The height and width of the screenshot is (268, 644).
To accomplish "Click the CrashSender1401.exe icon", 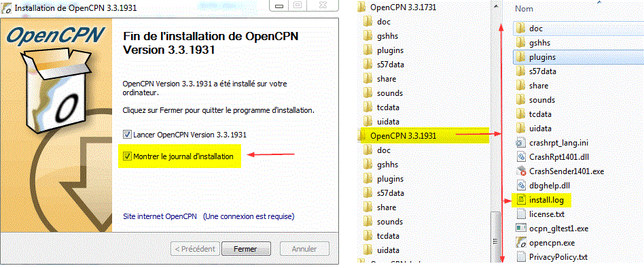I will (521, 171).
